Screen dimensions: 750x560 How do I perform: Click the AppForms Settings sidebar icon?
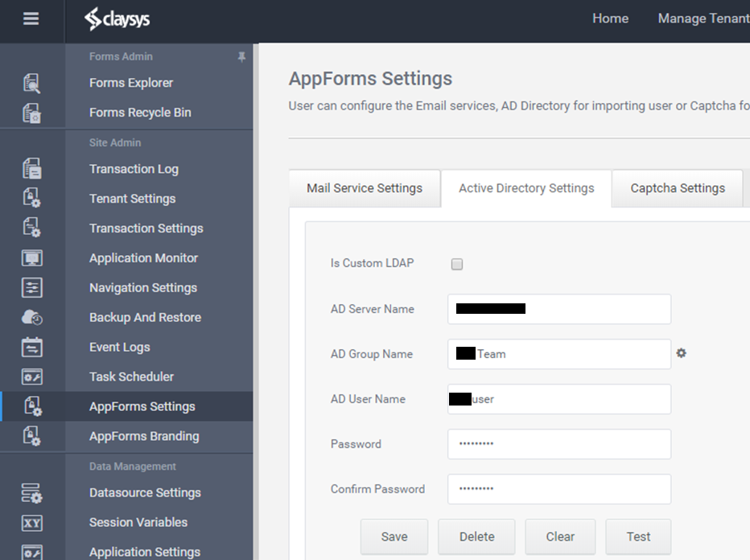[33, 406]
